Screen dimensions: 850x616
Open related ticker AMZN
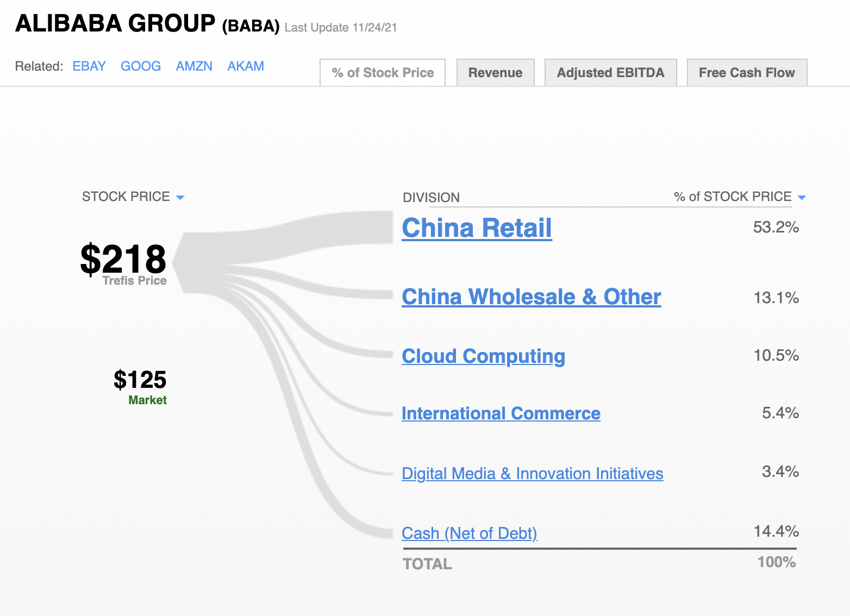click(x=194, y=66)
